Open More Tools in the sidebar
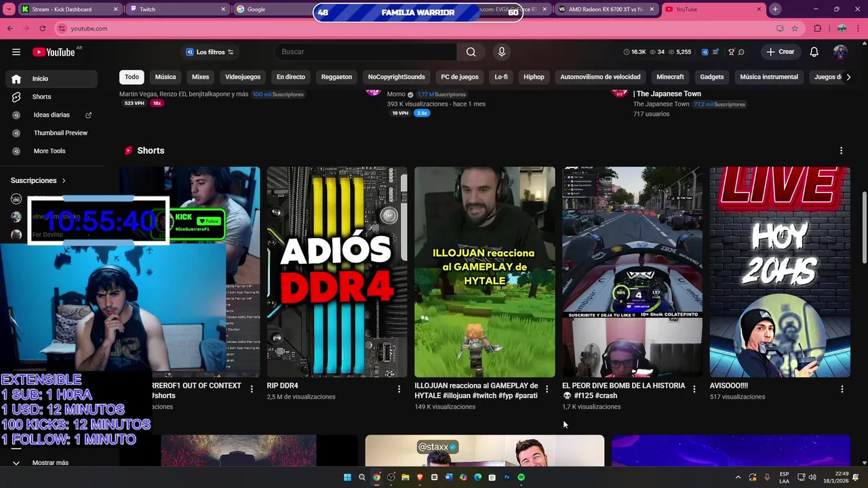The image size is (868, 488). point(50,151)
